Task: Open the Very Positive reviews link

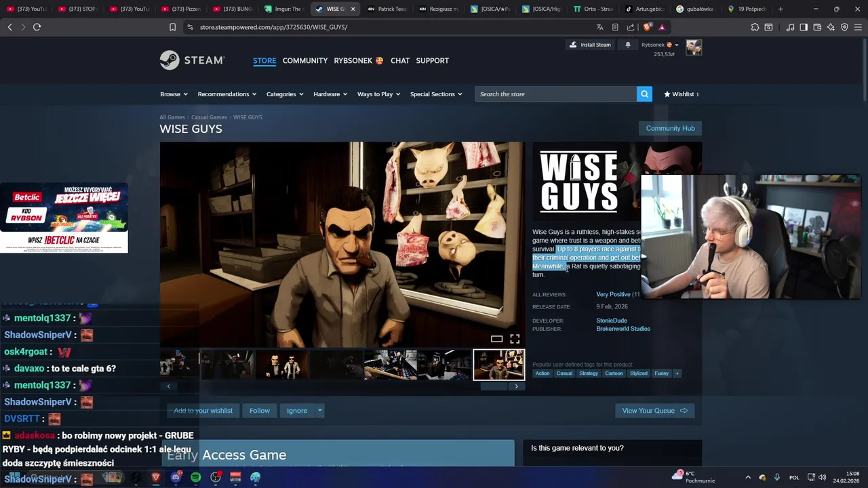Action: pos(613,295)
